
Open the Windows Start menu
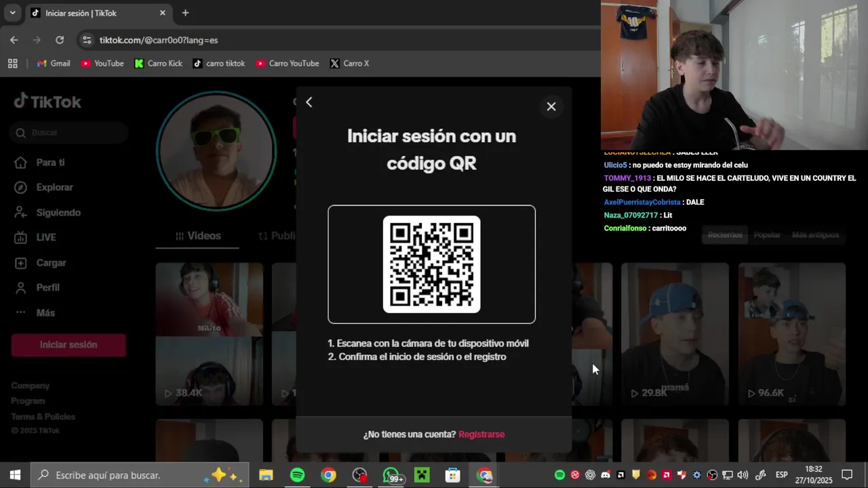pyautogui.click(x=15, y=475)
